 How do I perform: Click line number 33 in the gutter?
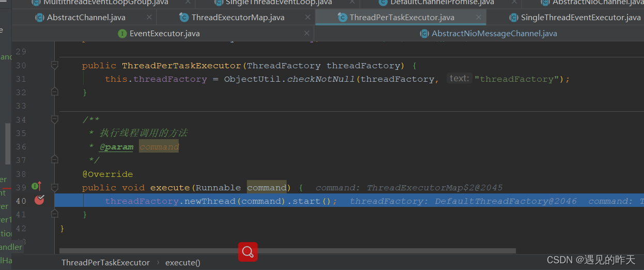(21, 106)
